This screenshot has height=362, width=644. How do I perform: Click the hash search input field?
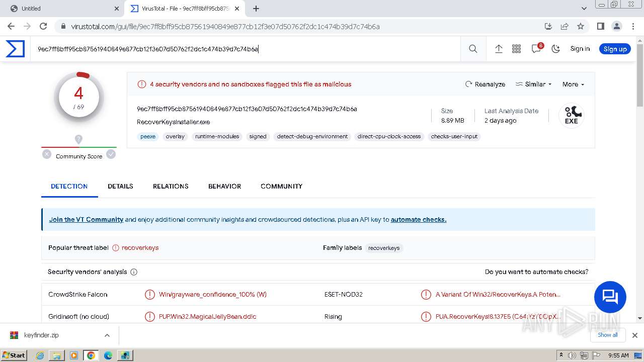click(x=245, y=49)
